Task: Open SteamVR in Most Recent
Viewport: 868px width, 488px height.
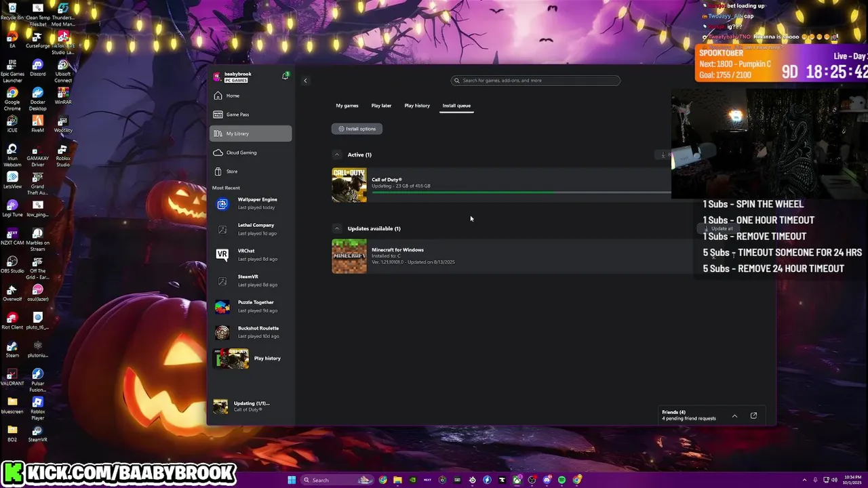Action: click(x=251, y=281)
